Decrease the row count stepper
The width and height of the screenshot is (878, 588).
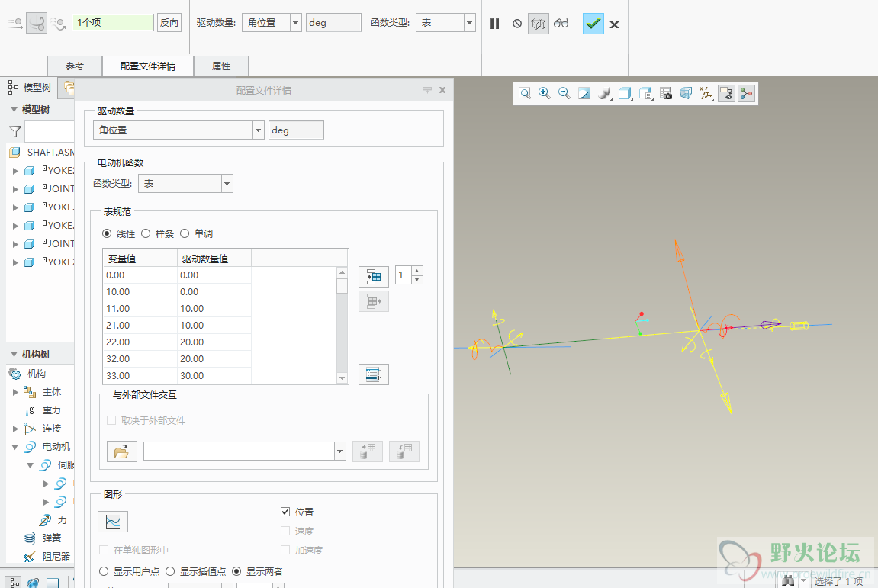(417, 279)
